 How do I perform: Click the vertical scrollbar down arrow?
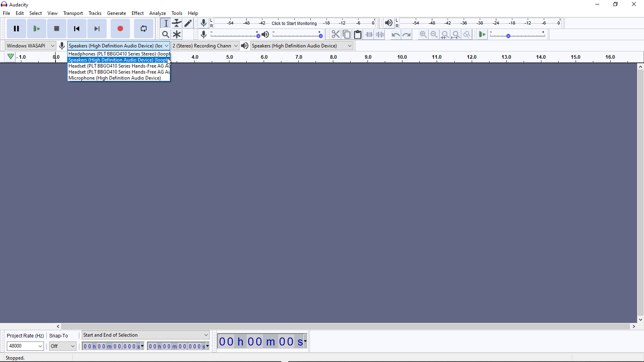pos(640,320)
